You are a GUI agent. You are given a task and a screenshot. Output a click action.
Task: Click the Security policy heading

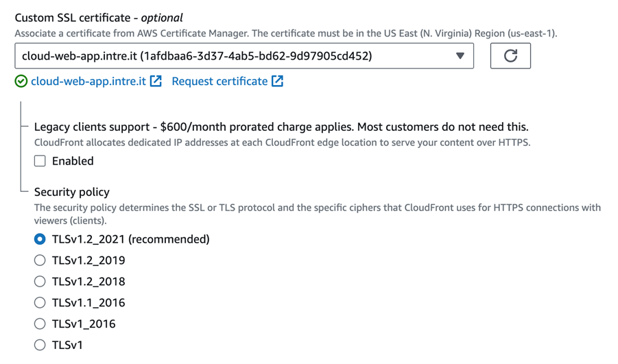click(x=72, y=192)
